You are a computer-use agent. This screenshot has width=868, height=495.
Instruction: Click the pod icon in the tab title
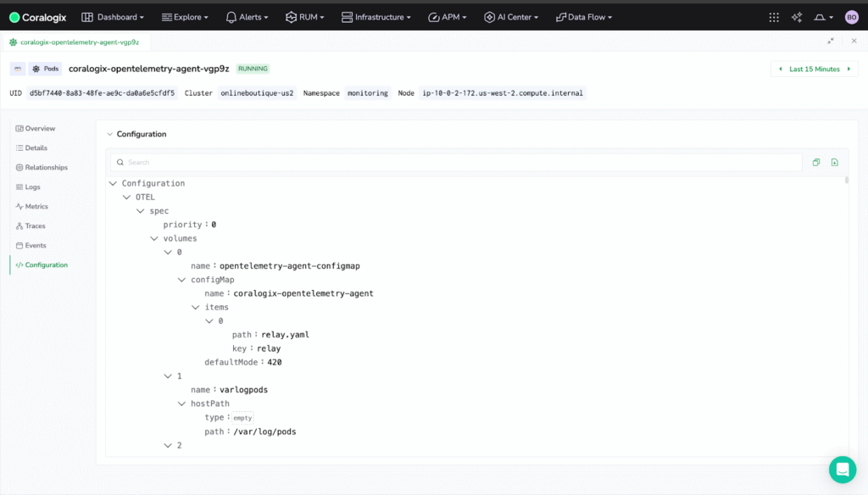14,42
